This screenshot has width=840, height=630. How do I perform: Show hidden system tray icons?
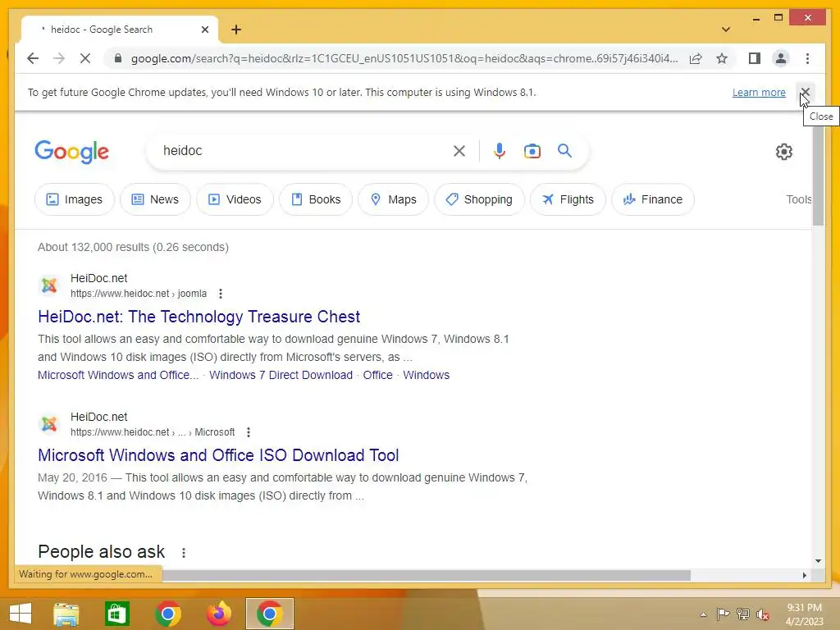(x=703, y=614)
